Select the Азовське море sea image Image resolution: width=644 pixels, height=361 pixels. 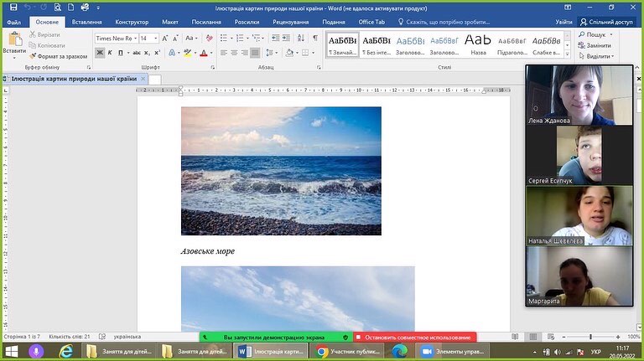281,171
